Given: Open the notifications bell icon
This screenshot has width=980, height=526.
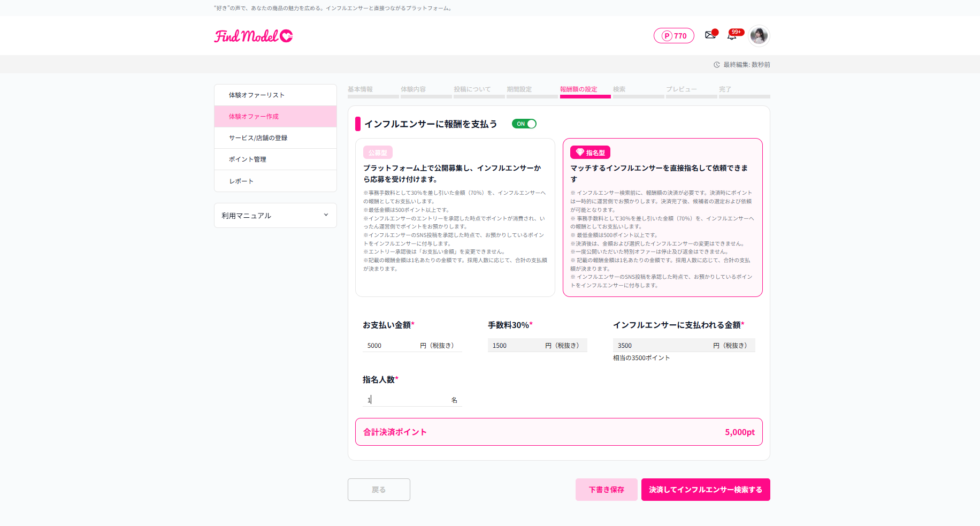Looking at the screenshot, I should 732,35.
